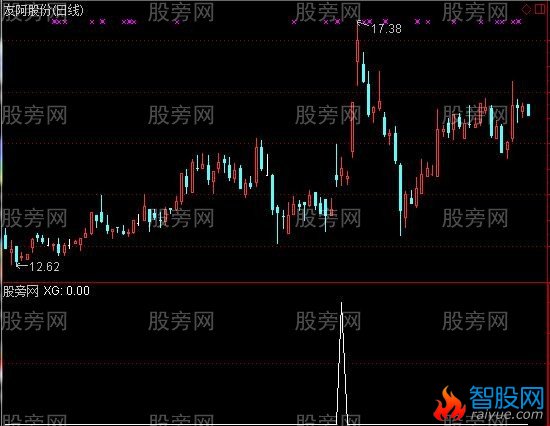Click the candlestick at the 17.38 high
This screenshot has height=426, width=550.
[x=357, y=54]
